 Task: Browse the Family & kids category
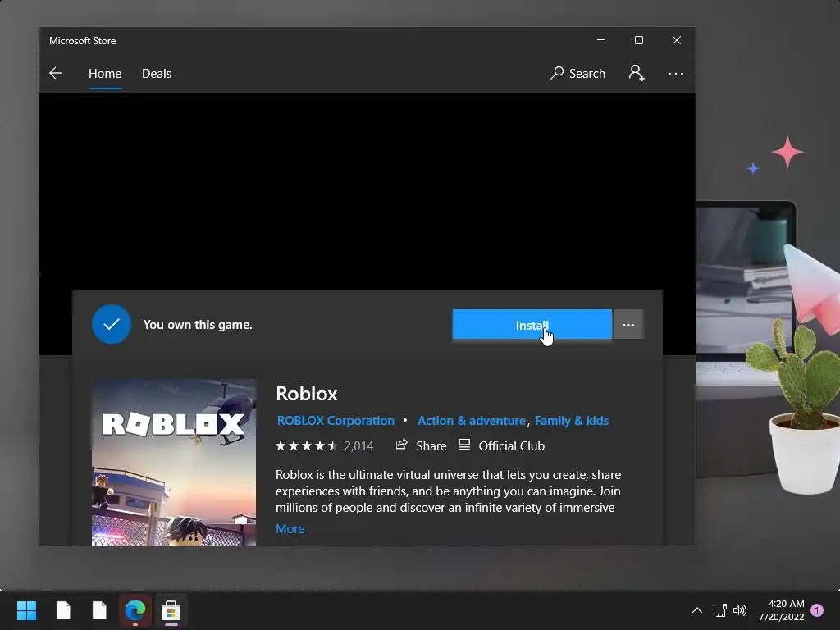point(572,421)
